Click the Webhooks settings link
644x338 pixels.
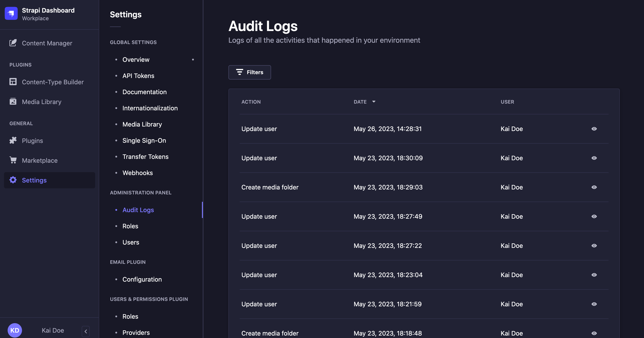tap(138, 172)
